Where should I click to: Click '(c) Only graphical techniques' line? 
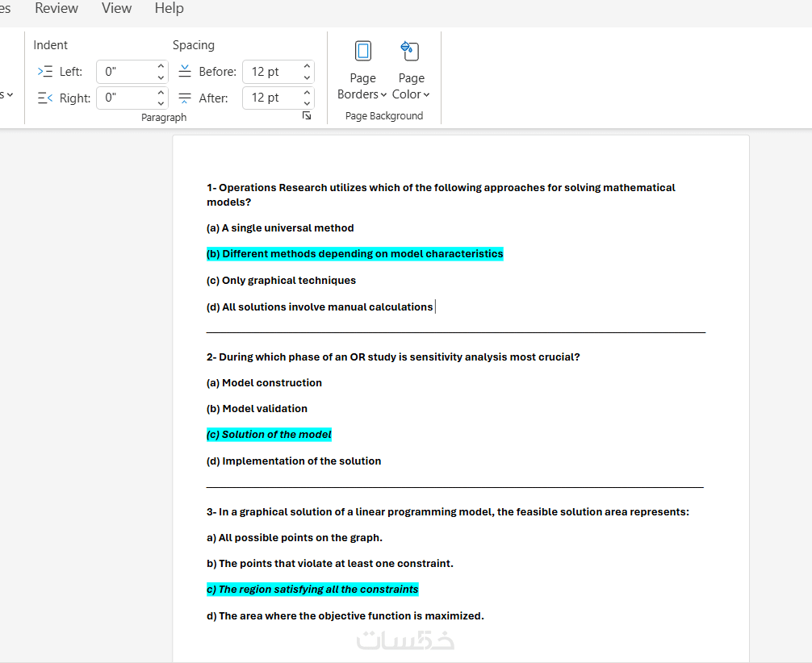(x=281, y=281)
